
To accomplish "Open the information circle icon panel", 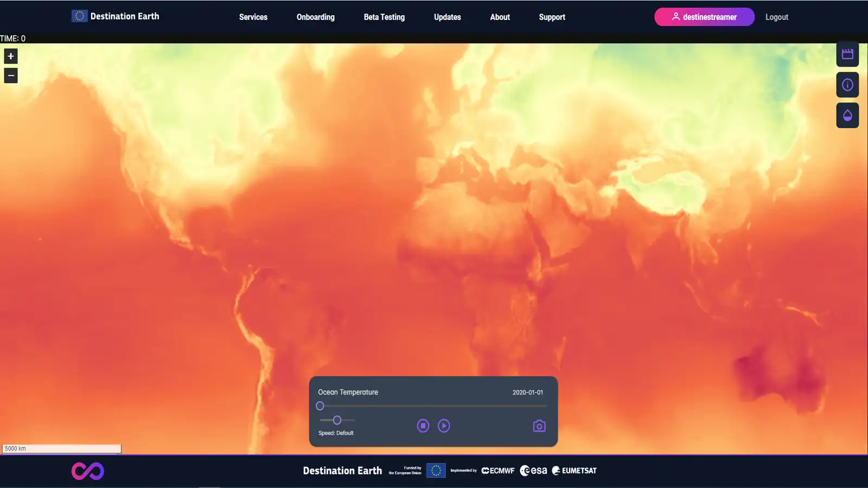I will (847, 85).
